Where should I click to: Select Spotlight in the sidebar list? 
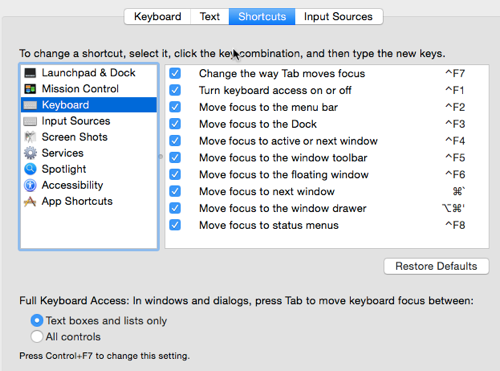point(89,169)
